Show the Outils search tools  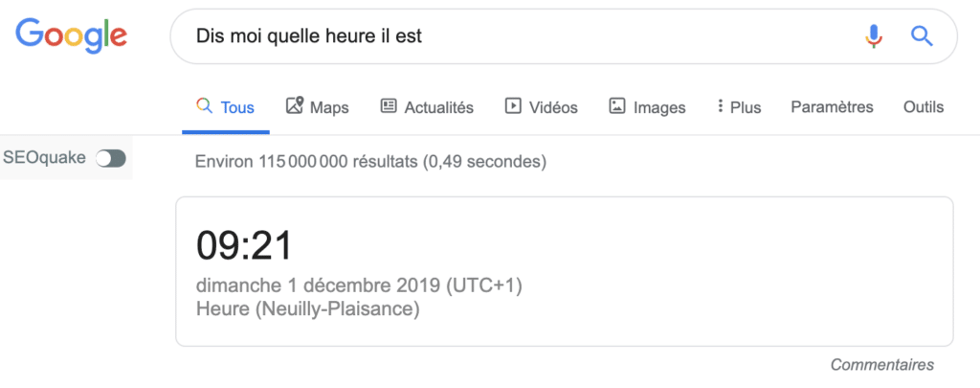click(923, 107)
